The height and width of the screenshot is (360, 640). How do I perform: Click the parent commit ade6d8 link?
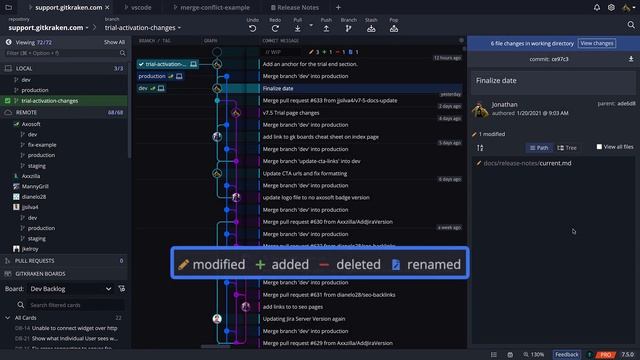626,104
